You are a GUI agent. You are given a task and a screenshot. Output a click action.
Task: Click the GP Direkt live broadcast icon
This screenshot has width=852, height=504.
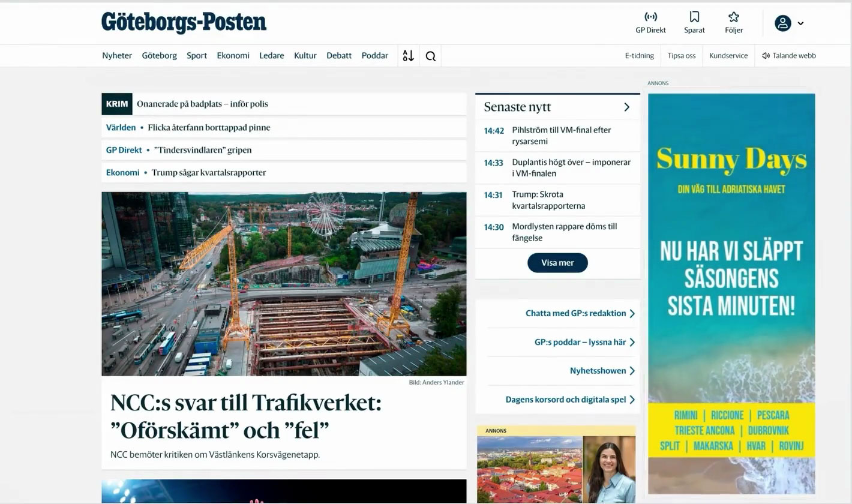click(x=650, y=17)
